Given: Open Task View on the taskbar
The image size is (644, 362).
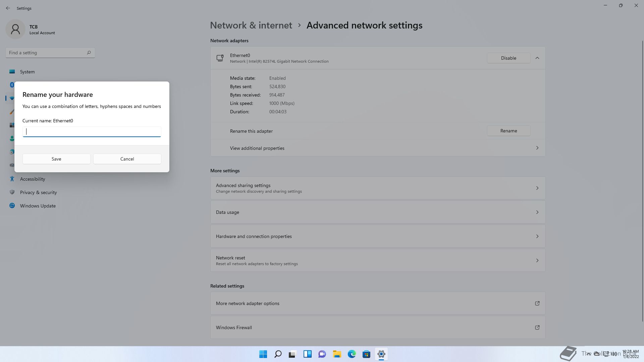Looking at the screenshot, I should 292,354.
